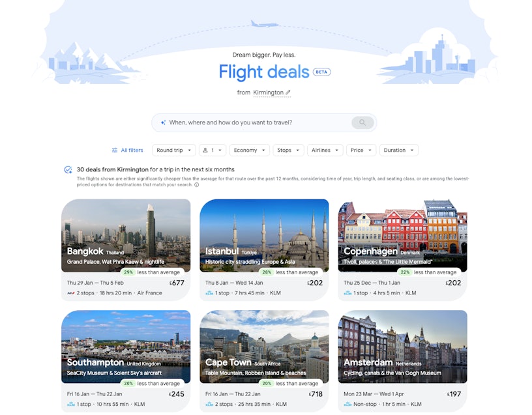
Task: Open the Copenhagen deal photo
Action: 402,236
